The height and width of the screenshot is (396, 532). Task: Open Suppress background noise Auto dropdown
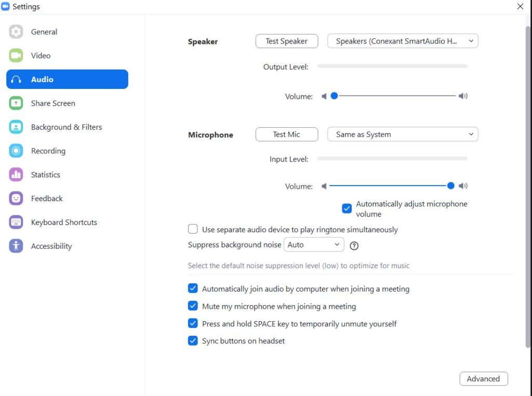314,245
